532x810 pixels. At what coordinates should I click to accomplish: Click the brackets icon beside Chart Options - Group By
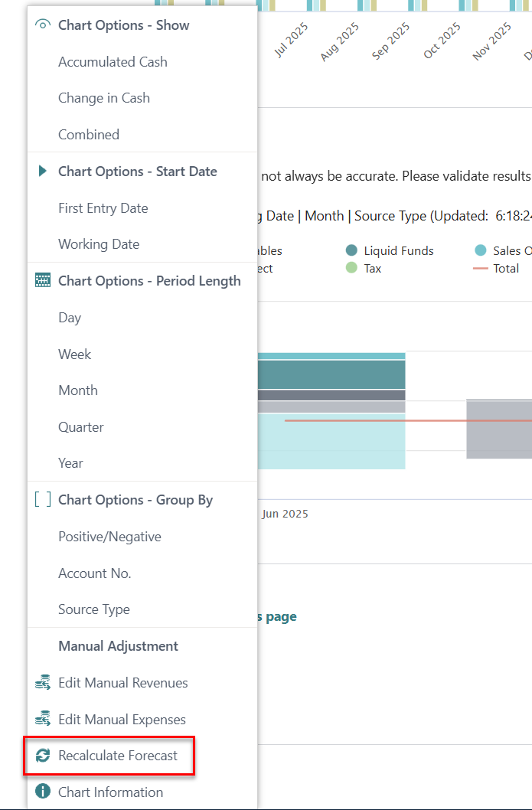pyautogui.click(x=43, y=500)
